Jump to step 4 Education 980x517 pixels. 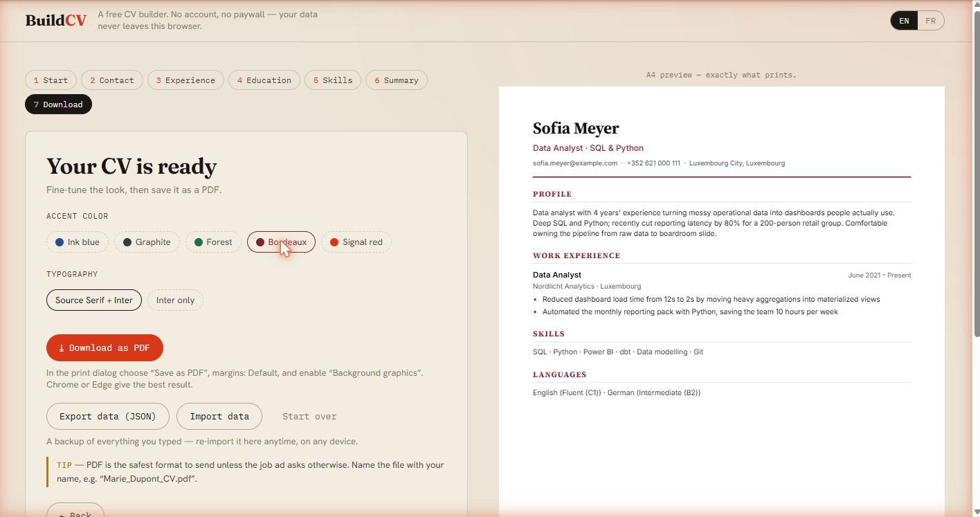(264, 80)
